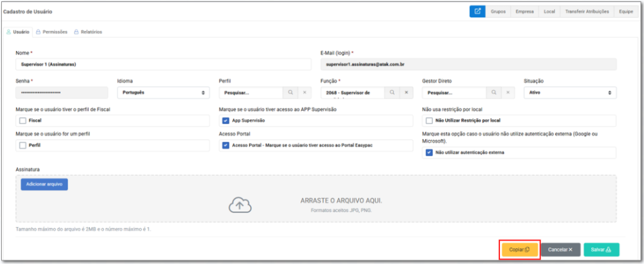The height and width of the screenshot is (264, 644).
Task: Save the user with Salvar
Action: 601,250
